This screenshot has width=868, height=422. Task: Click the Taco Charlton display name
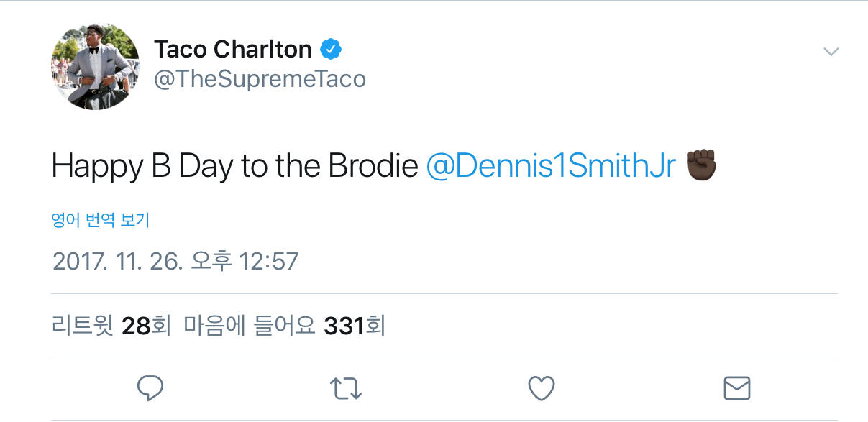click(233, 50)
